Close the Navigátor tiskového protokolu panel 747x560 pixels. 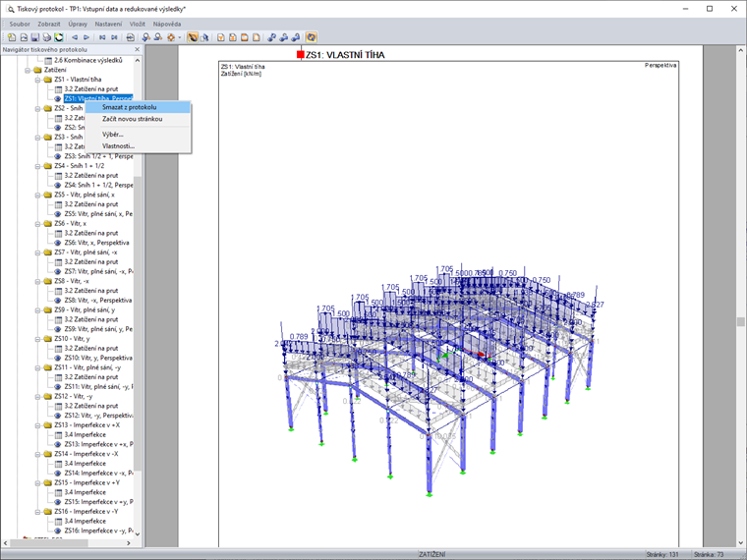[137, 49]
